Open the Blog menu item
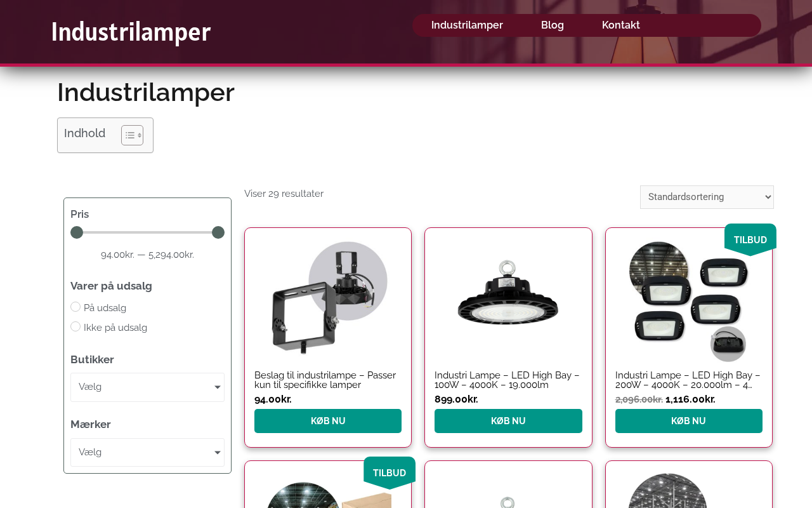The width and height of the screenshot is (812, 508). 553,25
